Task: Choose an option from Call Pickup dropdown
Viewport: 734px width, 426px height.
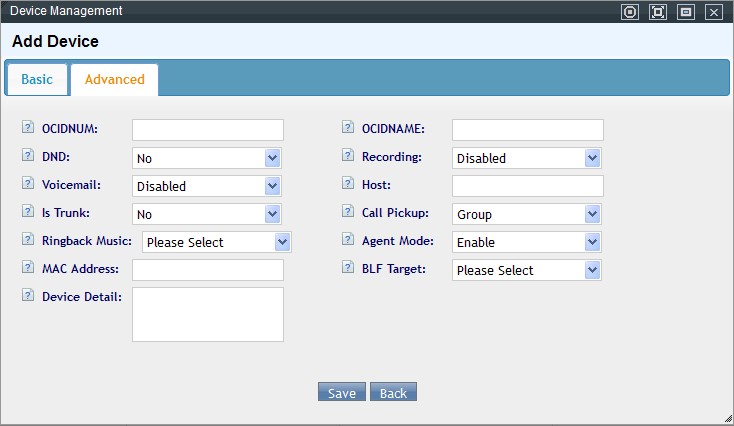Action: [527, 214]
